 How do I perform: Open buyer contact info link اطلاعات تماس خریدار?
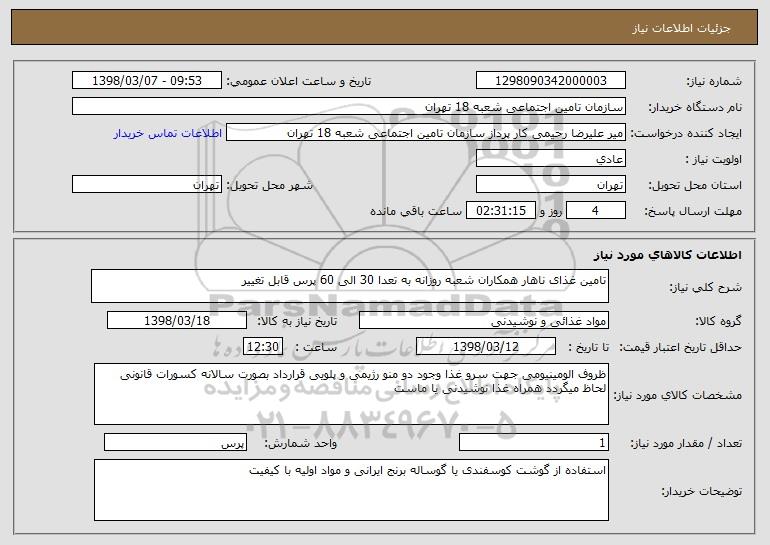(x=168, y=134)
